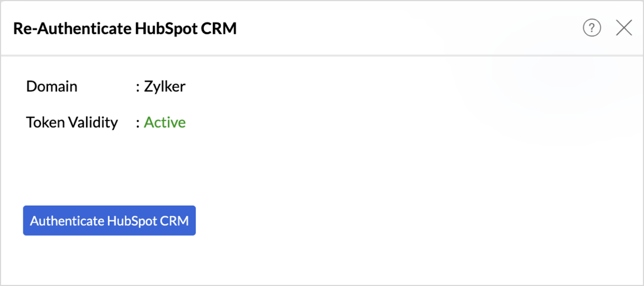Click the colon before Active
This screenshot has height=286, width=644.
point(138,123)
